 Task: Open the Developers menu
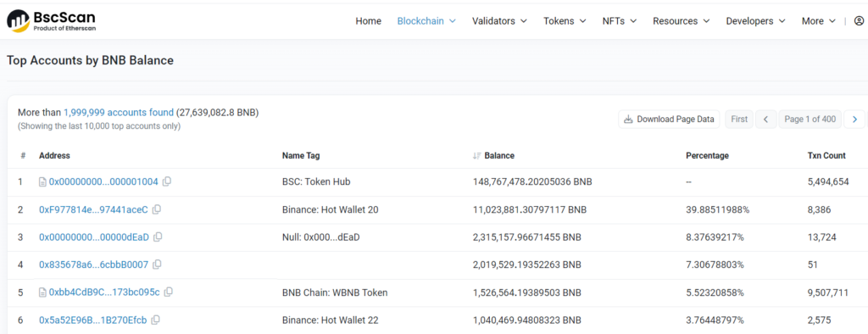click(x=755, y=21)
